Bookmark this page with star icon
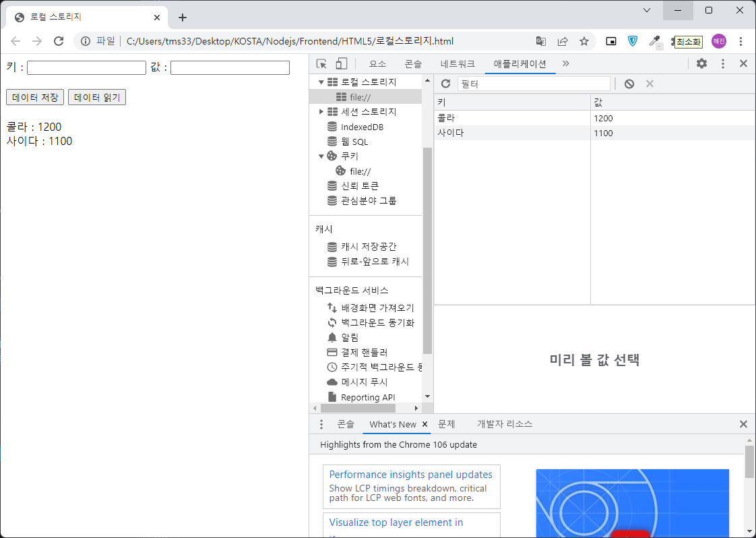This screenshot has height=538, width=756. (584, 42)
